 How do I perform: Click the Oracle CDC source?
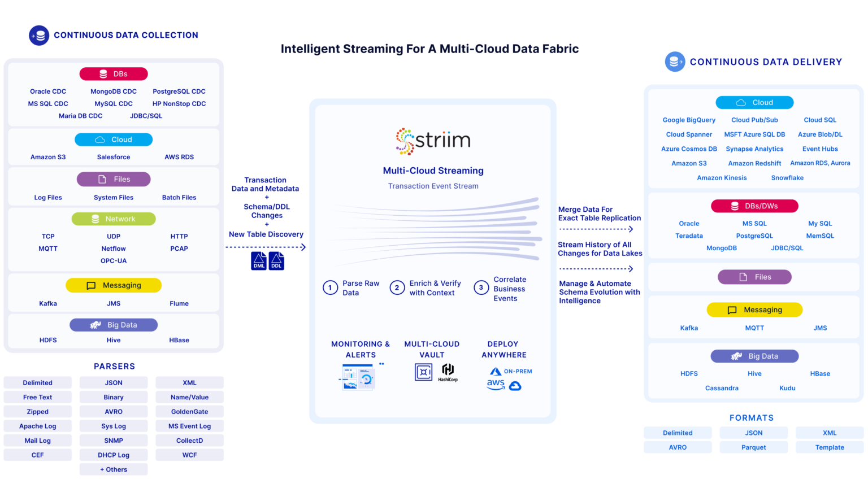(x=48, y=91)
